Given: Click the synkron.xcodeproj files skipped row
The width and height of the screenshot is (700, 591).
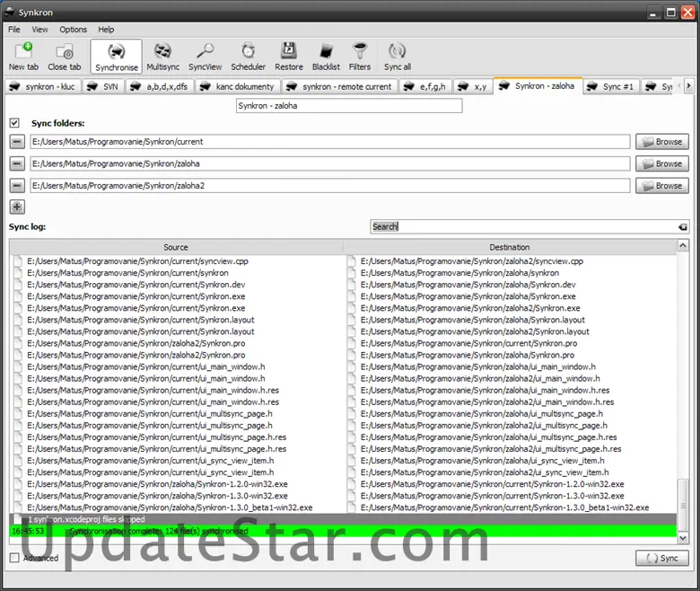Looking at the screenshot, I should (343, 519).
